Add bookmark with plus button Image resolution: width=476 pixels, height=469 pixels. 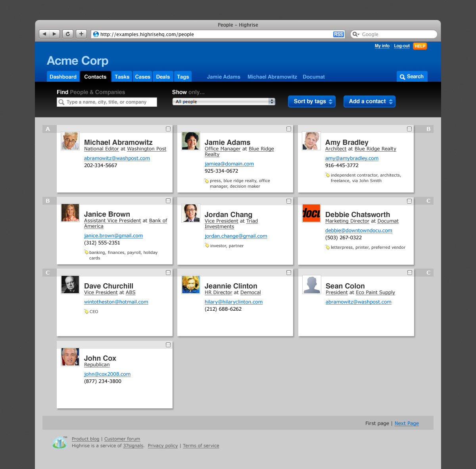[x=81, y=34]
